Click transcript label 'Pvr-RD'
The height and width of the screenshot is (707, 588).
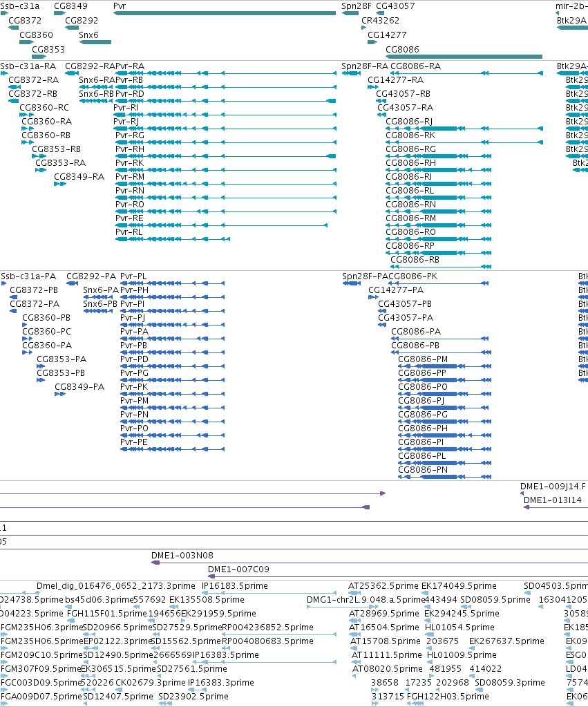point(130,94)
